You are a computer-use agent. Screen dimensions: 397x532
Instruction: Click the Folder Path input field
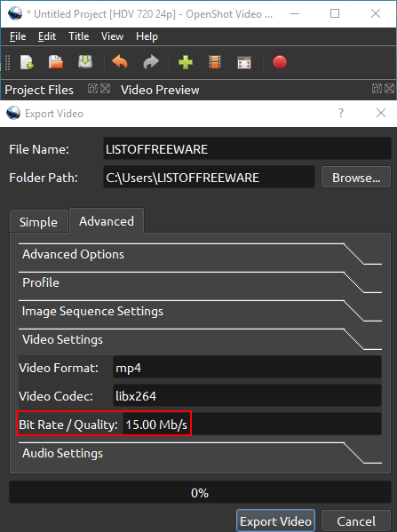209,177
